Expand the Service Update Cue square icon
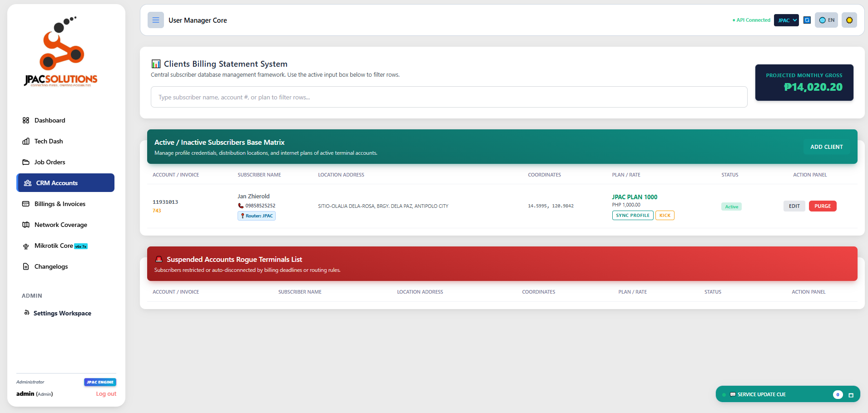 tap(851, 395)
